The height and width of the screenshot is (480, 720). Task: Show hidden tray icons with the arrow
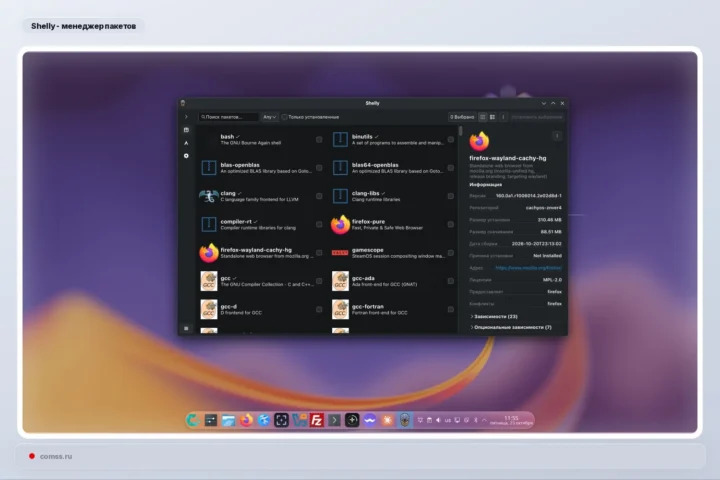pyautogui.click(x=484, y=420)
